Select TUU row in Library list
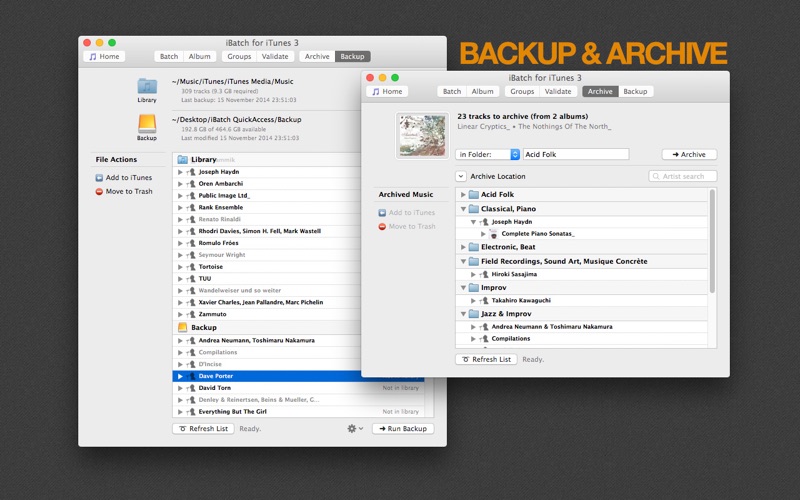This screenshot has height=500, width=800. point(266,279)
